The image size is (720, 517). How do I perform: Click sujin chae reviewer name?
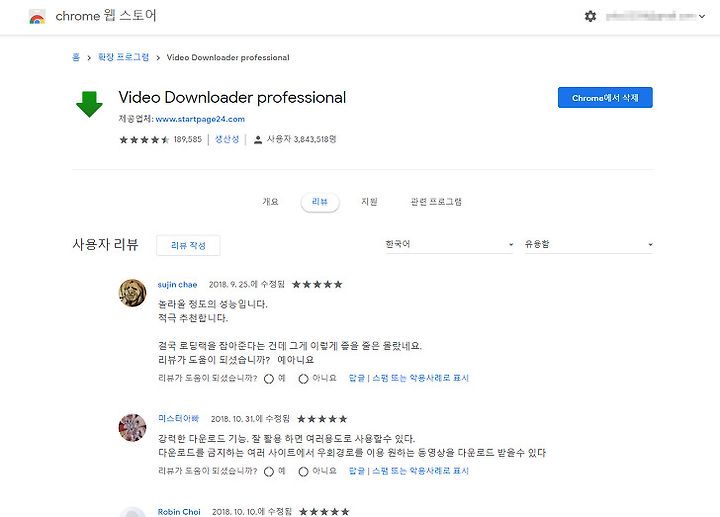177,285
